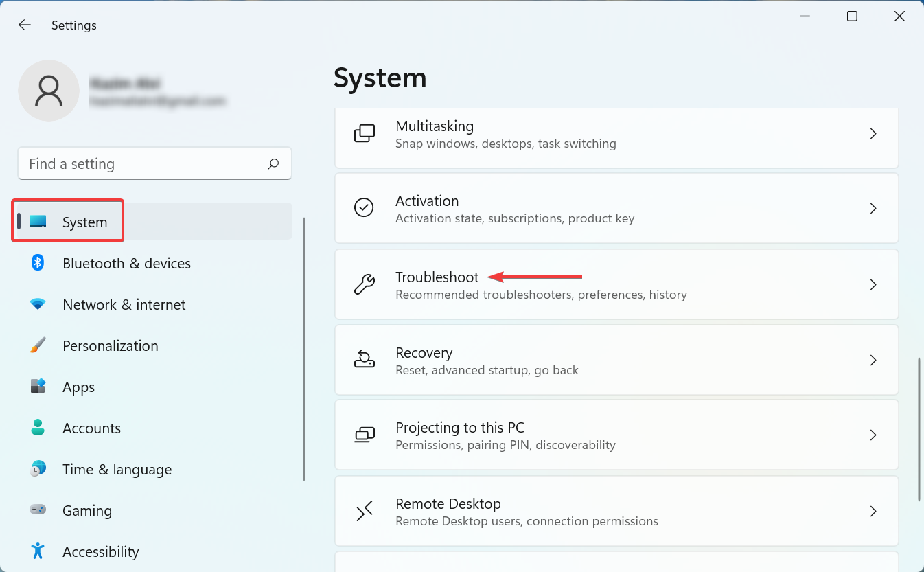This screenshot has width=924, height=572.
Task: Click the Remote Desktop icon
Action: (x=364, y=512)
